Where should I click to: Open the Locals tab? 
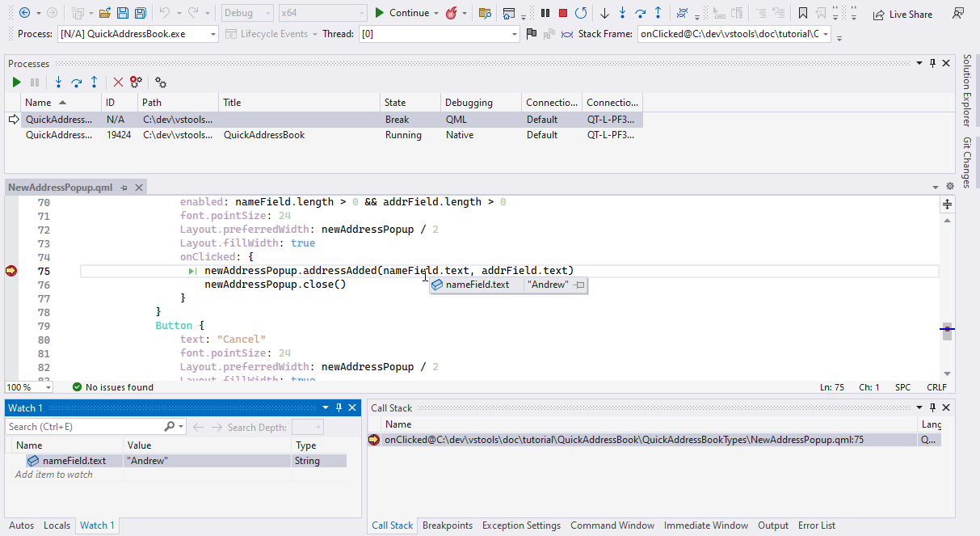click(x=57, y=525)
